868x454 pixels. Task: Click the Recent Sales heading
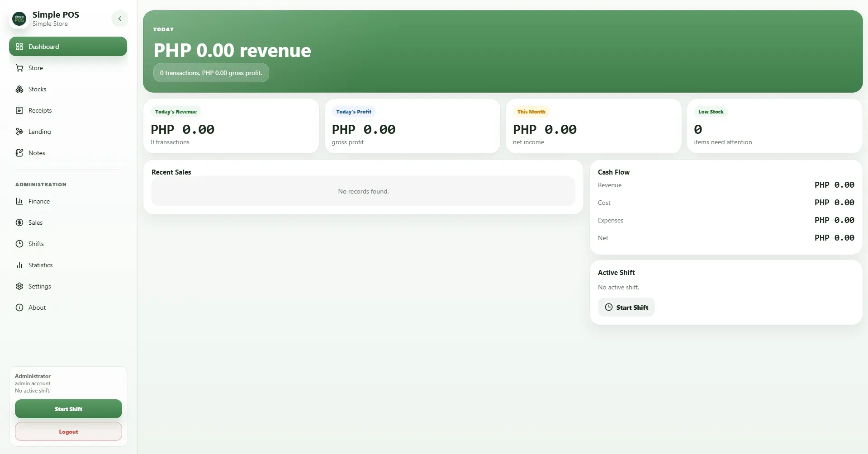point(171,172)
